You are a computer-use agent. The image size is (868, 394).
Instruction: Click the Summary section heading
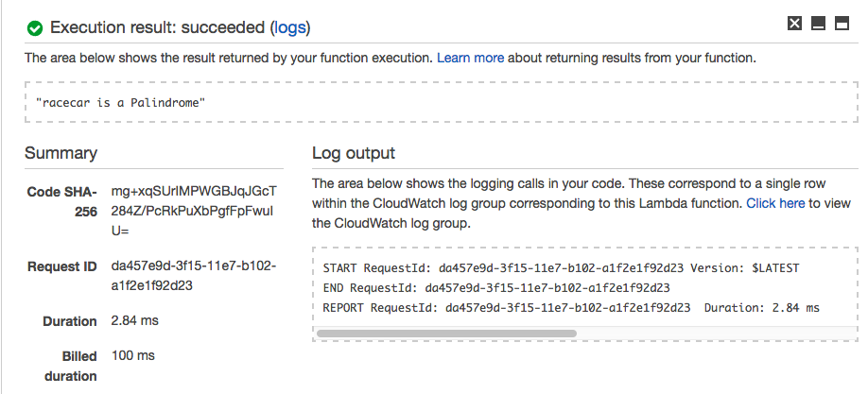coord(61,153)
